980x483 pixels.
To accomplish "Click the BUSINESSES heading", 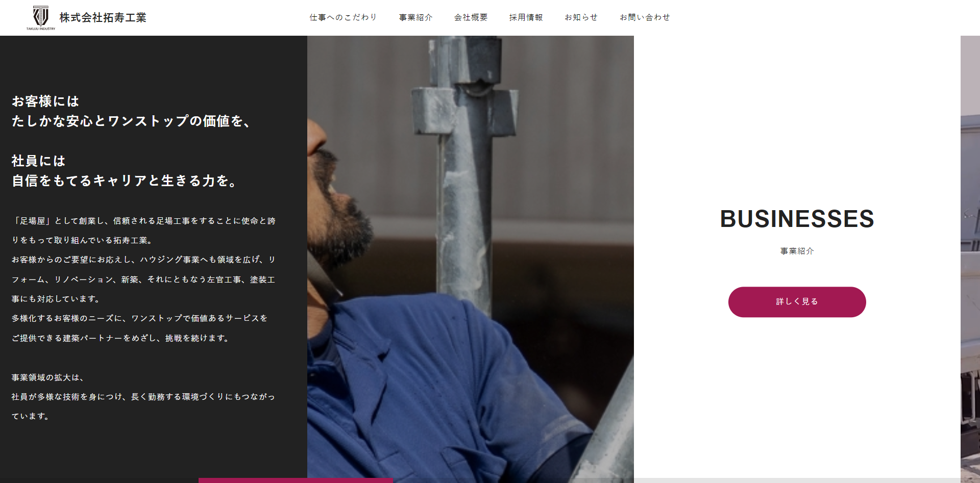I will 797,219.
